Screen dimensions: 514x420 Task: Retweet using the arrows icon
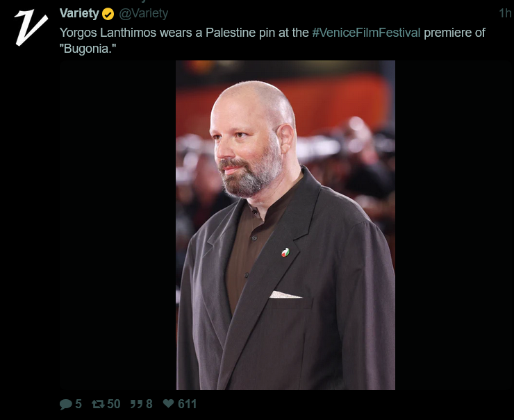click(98, 404)
